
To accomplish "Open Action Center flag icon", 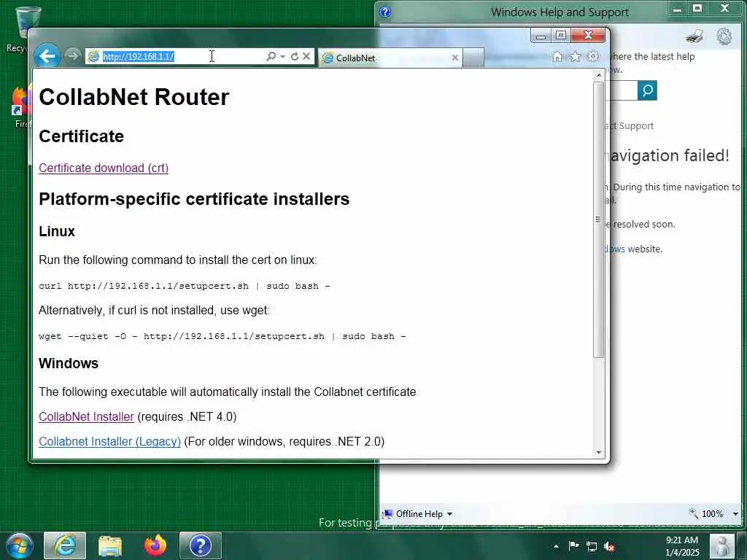I will tap(573, 545).
